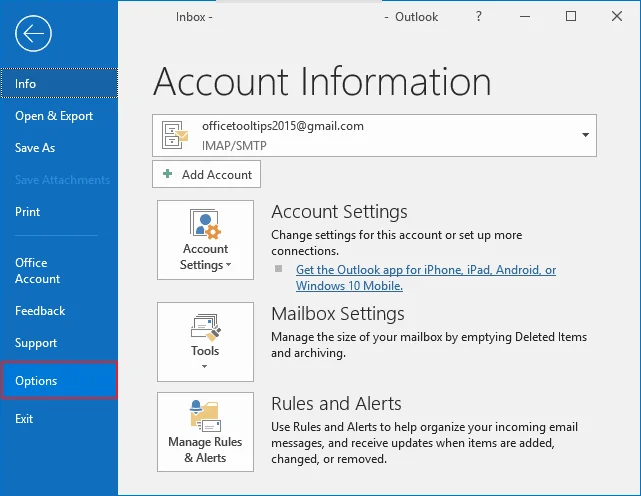Screen dimensions: 641x496
Task: Click Exit in the sidebar
Action: 24,419
